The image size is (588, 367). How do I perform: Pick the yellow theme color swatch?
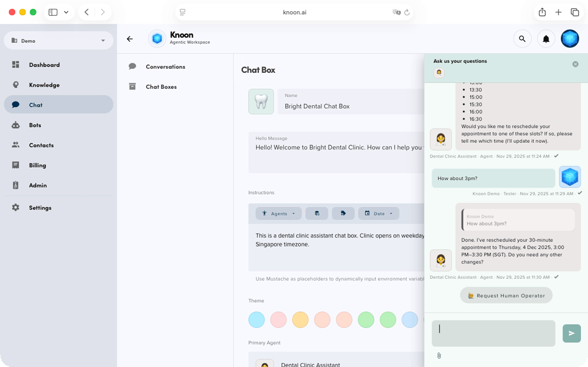(x=300, y=320)
